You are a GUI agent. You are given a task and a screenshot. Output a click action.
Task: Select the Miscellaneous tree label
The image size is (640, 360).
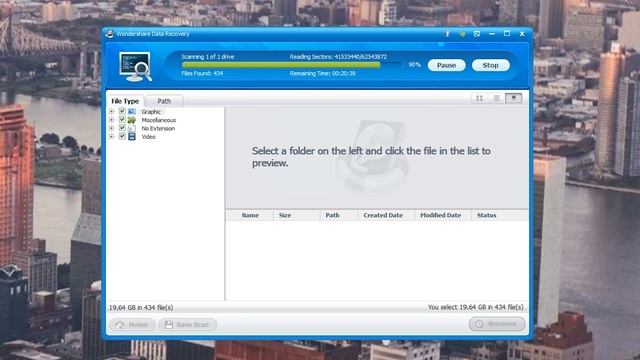[158, 120]
